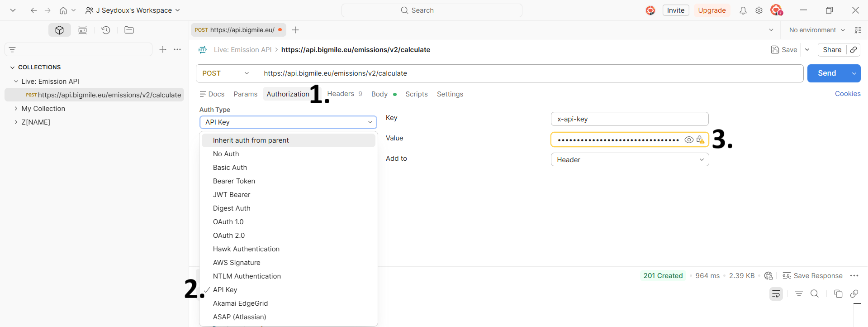Open the Send options arrow
This screenshot has width=868, height=327.
click(854, 73)
